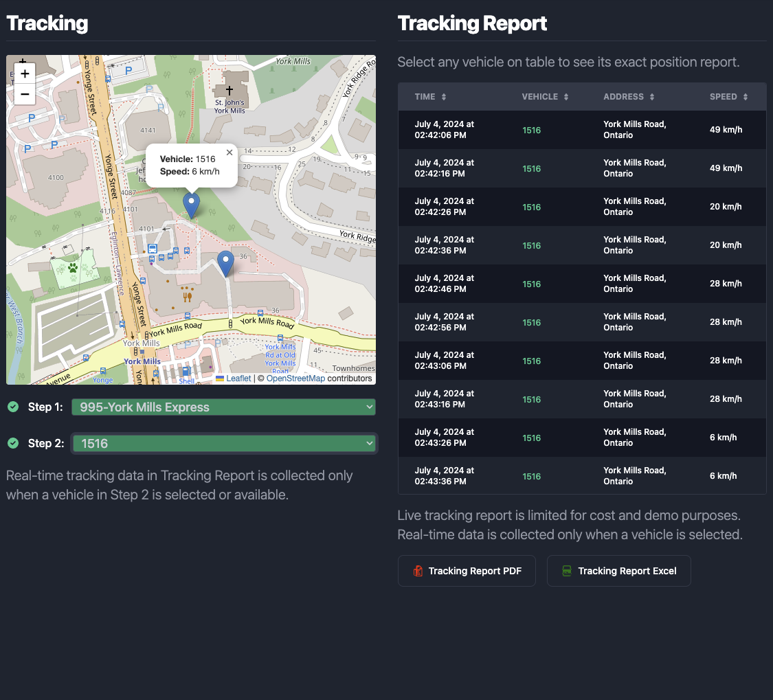
Task: Click the map marker near building 36
Action: coord(226,264)
